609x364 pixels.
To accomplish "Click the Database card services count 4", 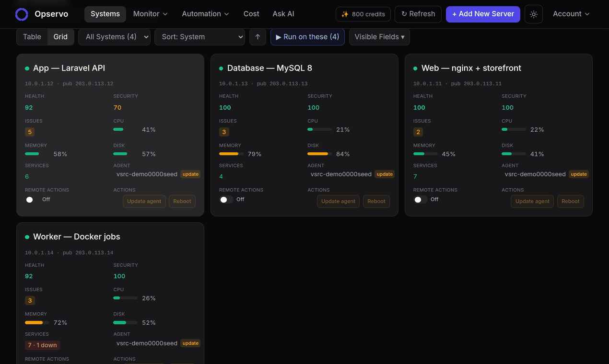I will click(221, 177).
